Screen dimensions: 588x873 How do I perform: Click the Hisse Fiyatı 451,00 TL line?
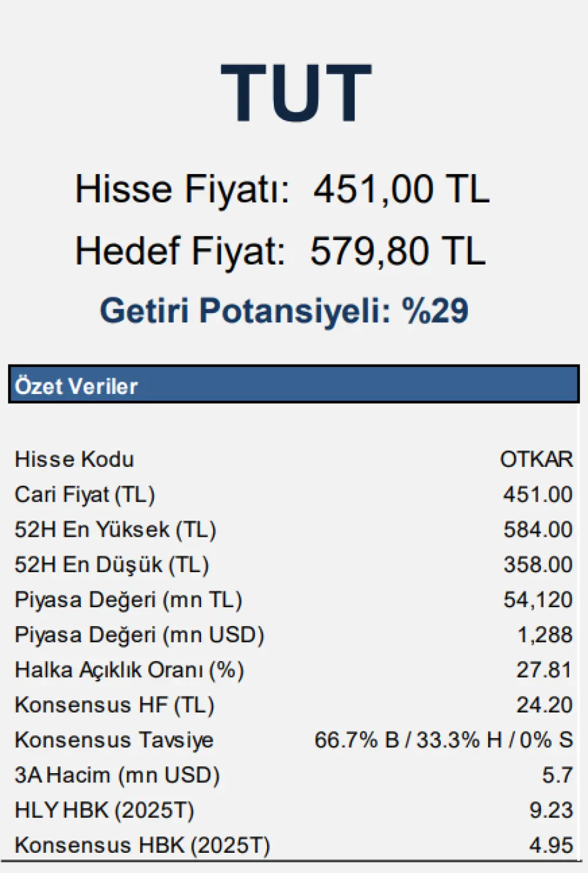tap(282, 189)
